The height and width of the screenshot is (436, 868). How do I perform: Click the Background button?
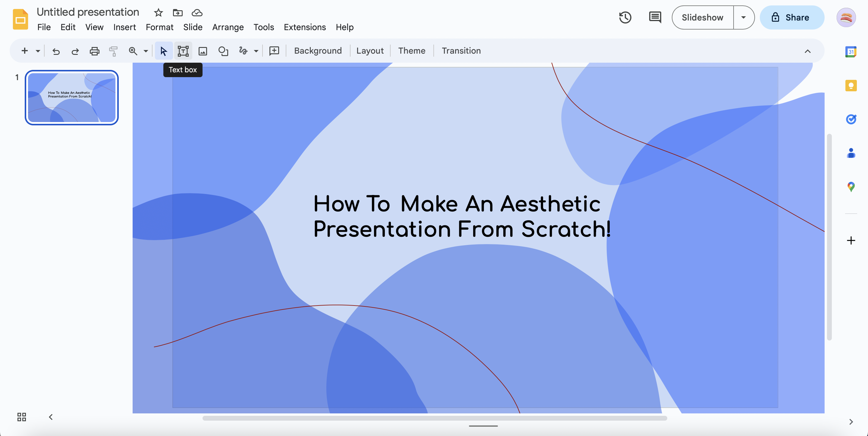pyautogui.click(x=318, y=51)
